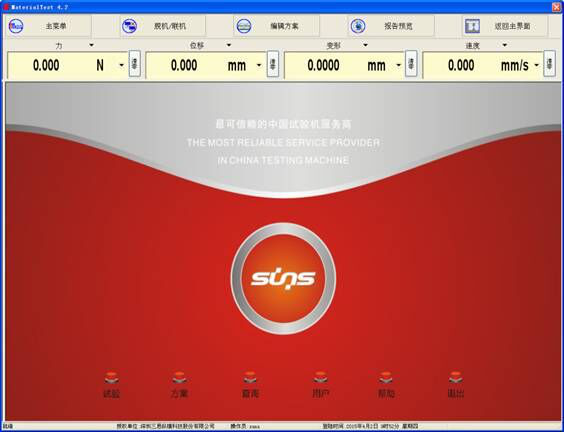Expand the 力 force channel dropdown arrow
This screenshot has width=564, height=432.
[91, 45]
